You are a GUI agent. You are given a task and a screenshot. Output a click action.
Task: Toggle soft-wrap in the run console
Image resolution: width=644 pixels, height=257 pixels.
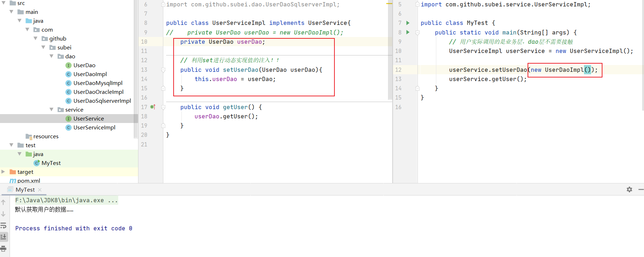click(x=4, y=225)
